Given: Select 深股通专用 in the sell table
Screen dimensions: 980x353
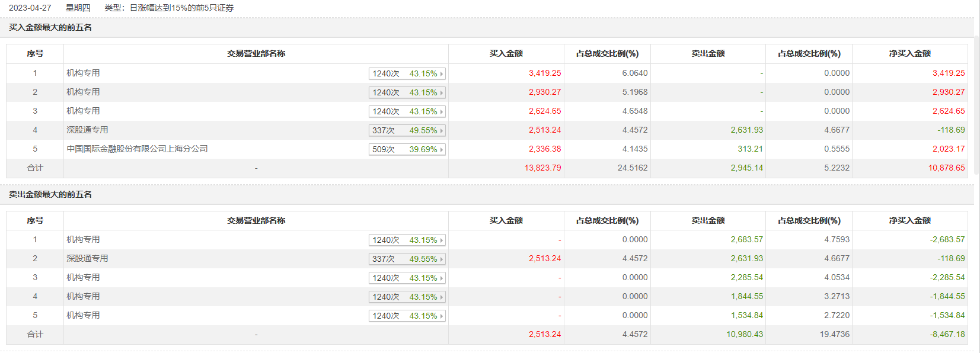Looking at the screenshot, I should tap(87, 258).
